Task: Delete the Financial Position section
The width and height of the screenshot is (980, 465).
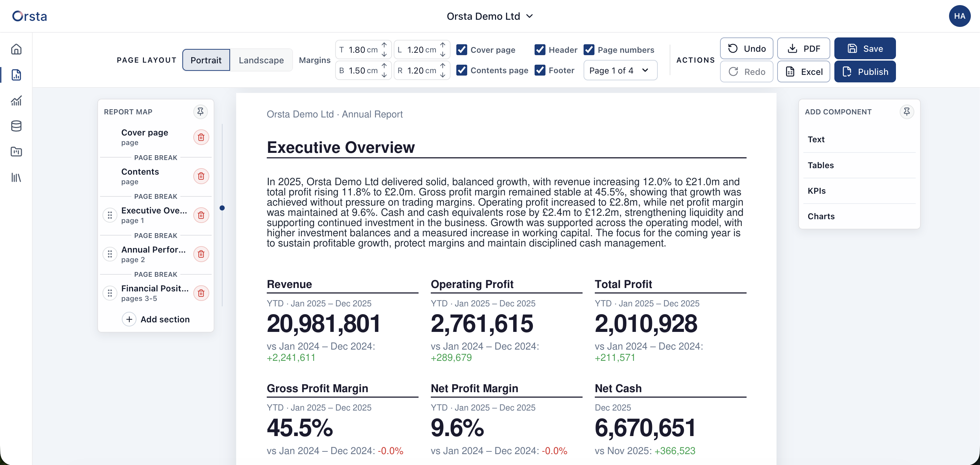Action: click(x=201, y=293)
